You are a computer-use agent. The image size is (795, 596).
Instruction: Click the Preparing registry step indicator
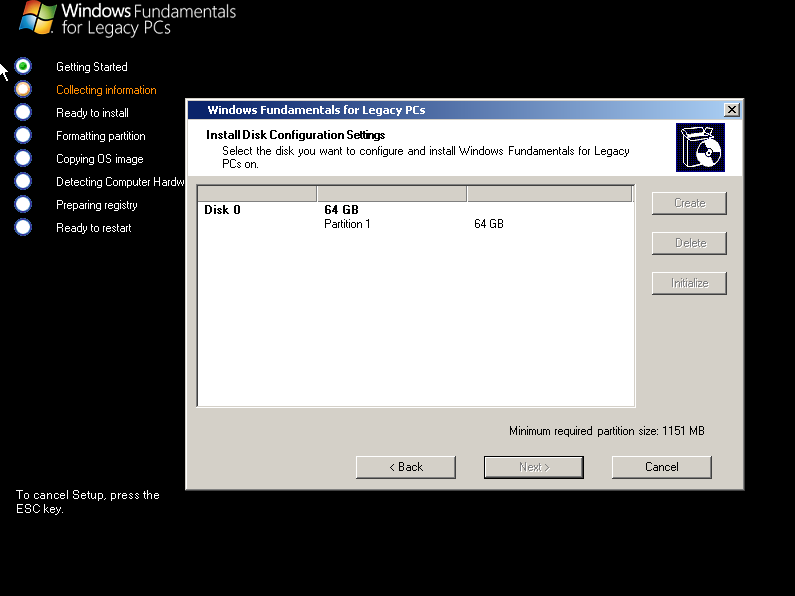click(x=23, y=204)
